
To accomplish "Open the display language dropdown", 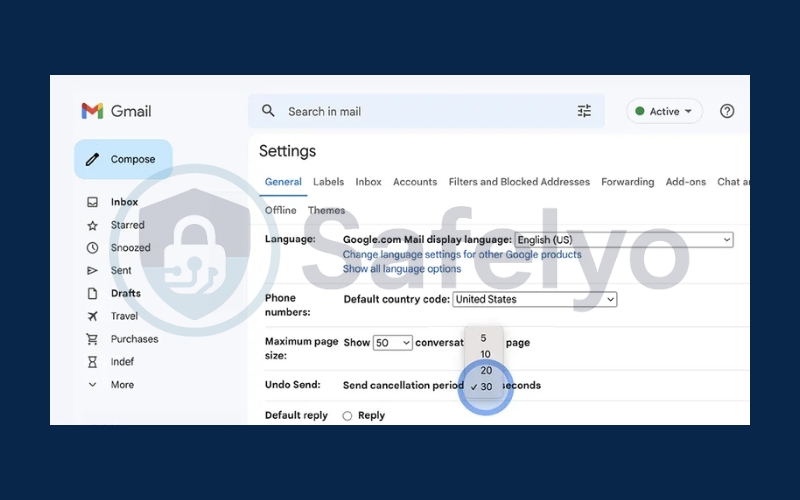I will tap(623, 240).
